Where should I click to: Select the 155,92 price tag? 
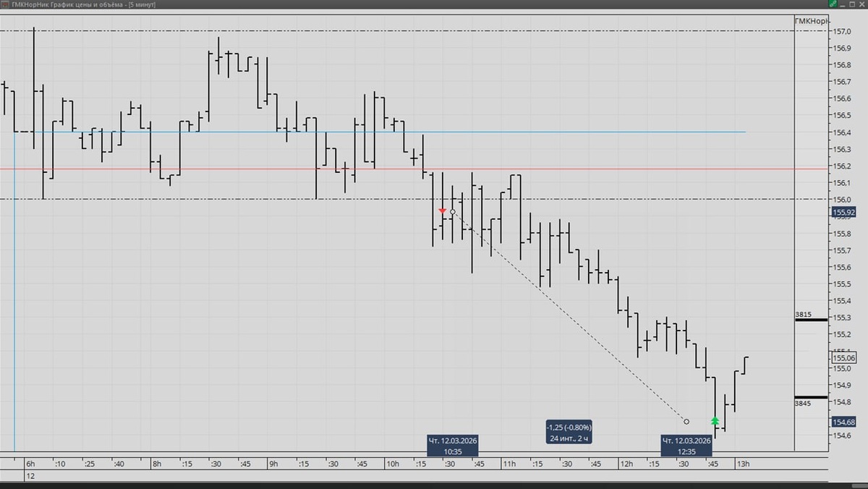pos(844,212)
